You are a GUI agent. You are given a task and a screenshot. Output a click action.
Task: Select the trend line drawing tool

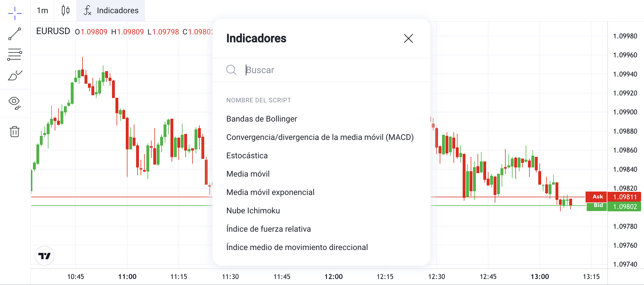(x=15, y=34)
